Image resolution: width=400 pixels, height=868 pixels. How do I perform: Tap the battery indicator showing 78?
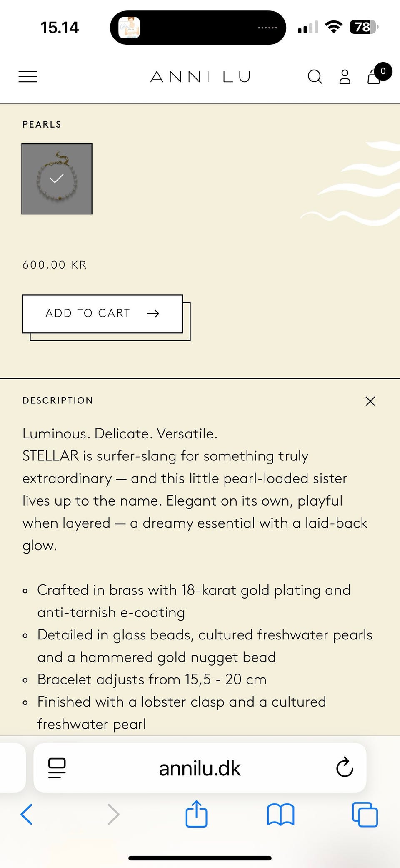pyautogui.click(x=364, y=27)
